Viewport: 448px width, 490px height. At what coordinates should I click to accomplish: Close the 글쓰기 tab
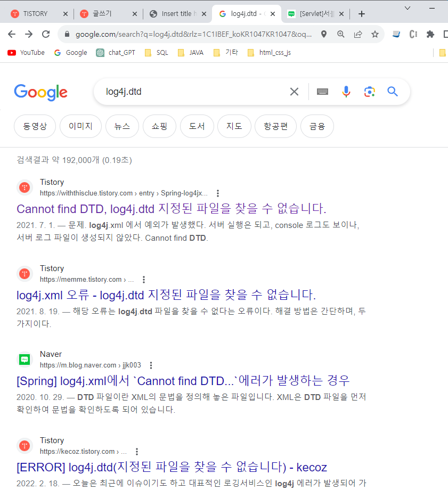[x=135, y=14]
